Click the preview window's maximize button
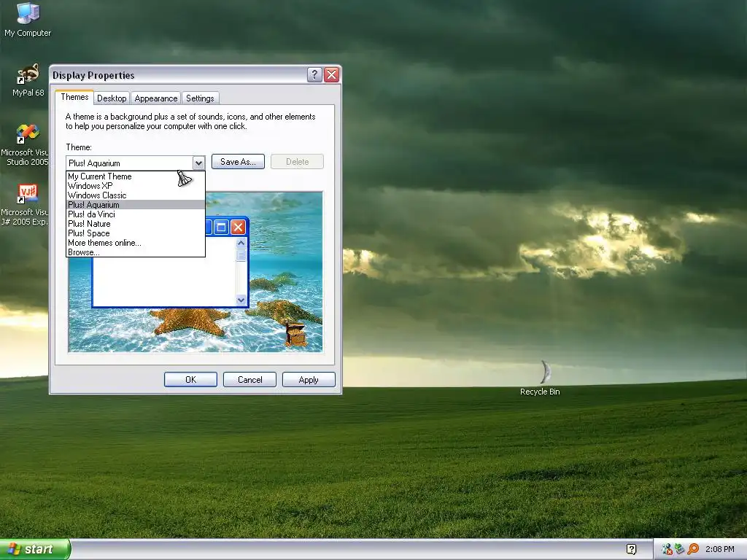Image resolution: width=747 pixels, height=560 pixels. pos(221,227)
